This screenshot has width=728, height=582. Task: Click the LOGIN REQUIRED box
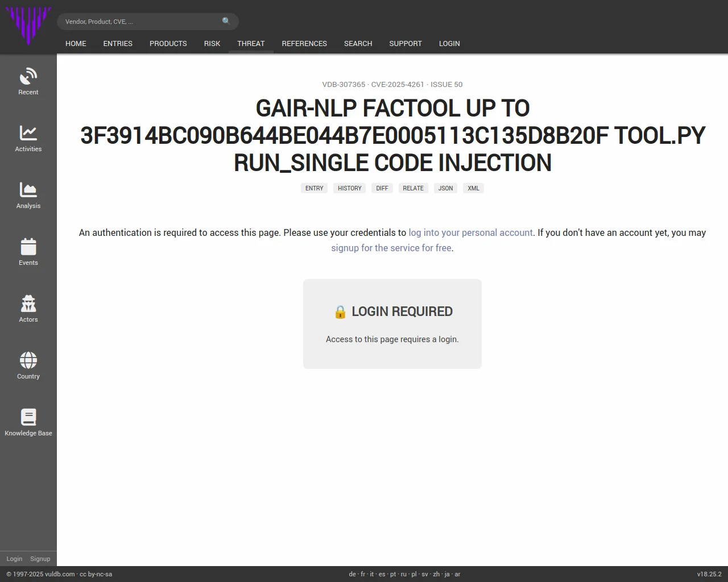[x=392, y=324]
